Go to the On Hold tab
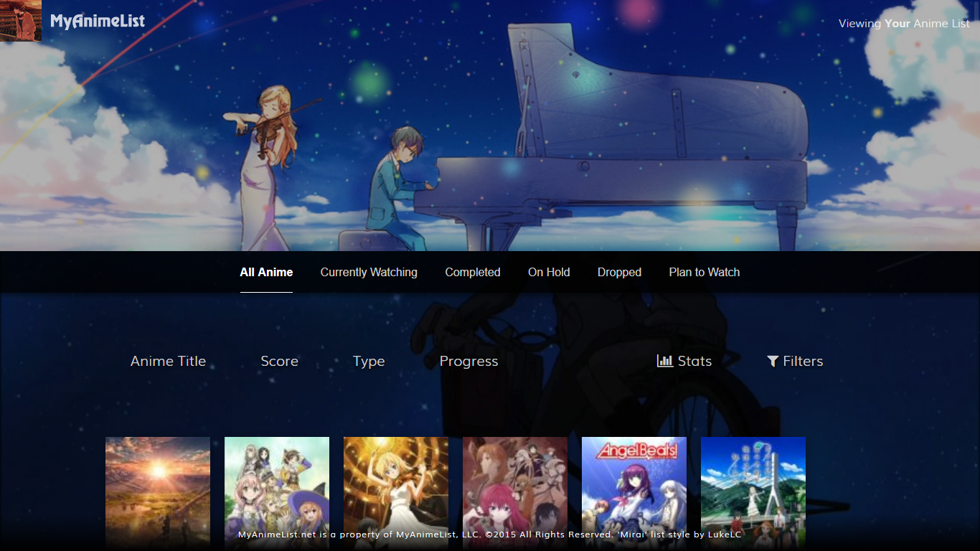This screenshot has width=980, height=551. [x=549, y=273]
